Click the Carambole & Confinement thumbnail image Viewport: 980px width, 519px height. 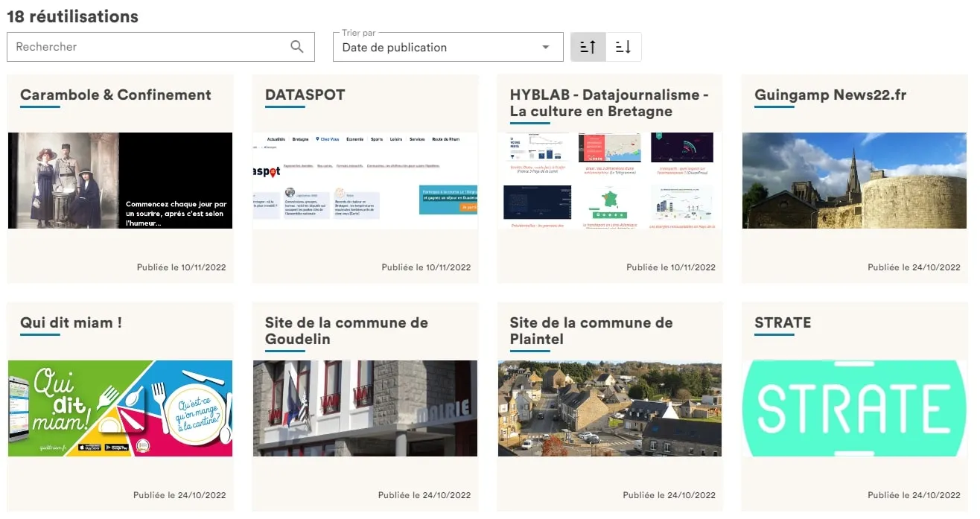pyautogui.click(x=120, y=180)
